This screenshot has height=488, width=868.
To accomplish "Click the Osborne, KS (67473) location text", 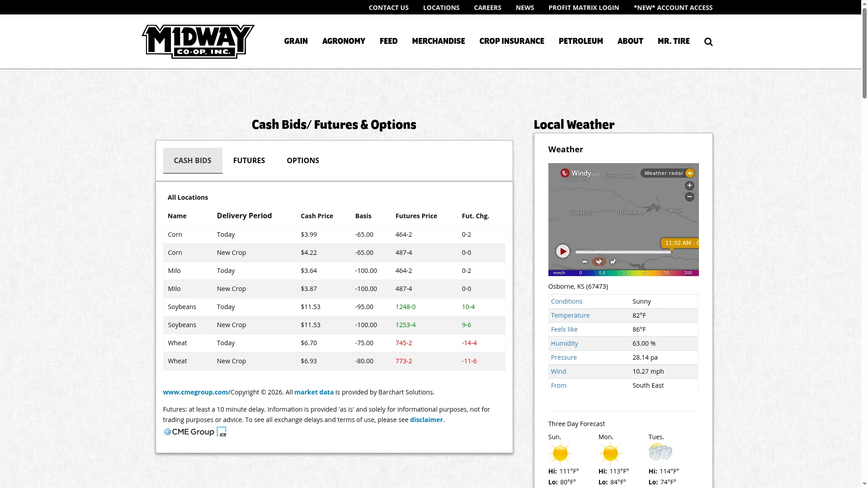I will tap(578, 286).
